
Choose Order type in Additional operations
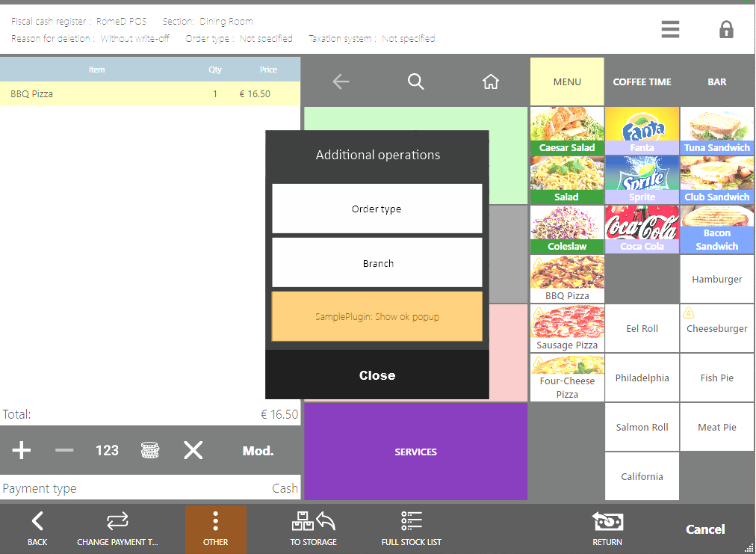(377, 209)
